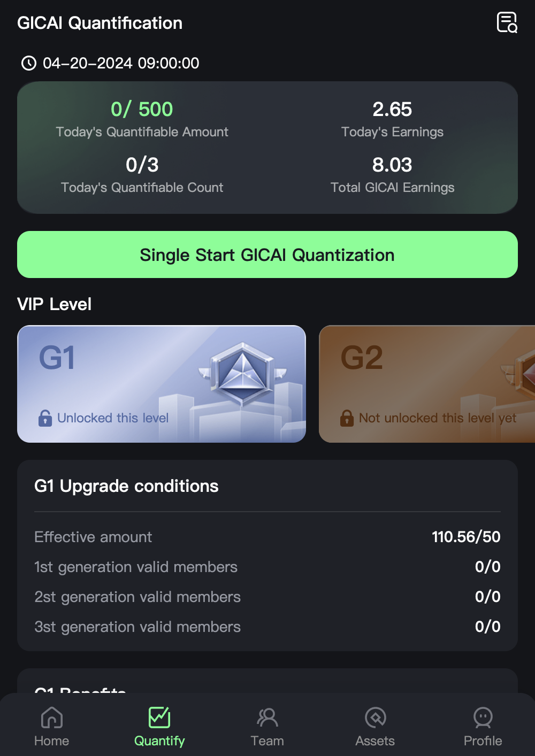This screenshot has width=535, height=756.
Task: Click the clock icon beside the date
Action: (28, 63)
